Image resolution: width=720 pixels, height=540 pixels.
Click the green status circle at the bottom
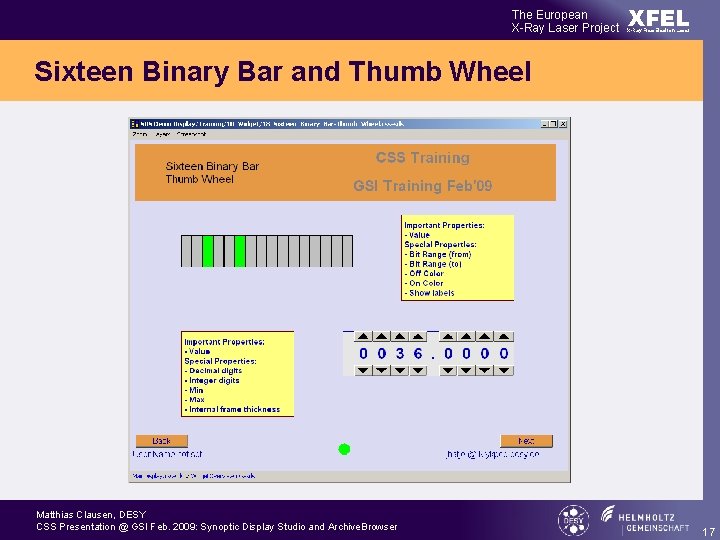[344, 449]
